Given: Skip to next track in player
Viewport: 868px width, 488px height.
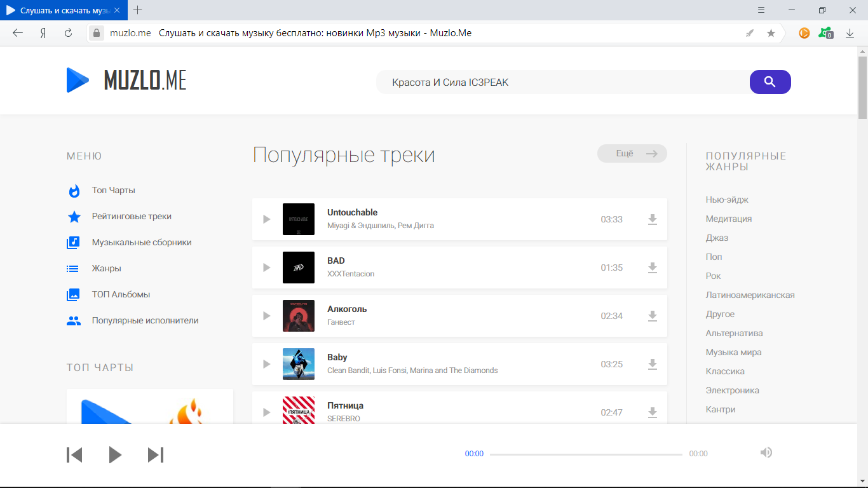Looking at the screenshot, I should pyautogui.click(x=156, y=455).
